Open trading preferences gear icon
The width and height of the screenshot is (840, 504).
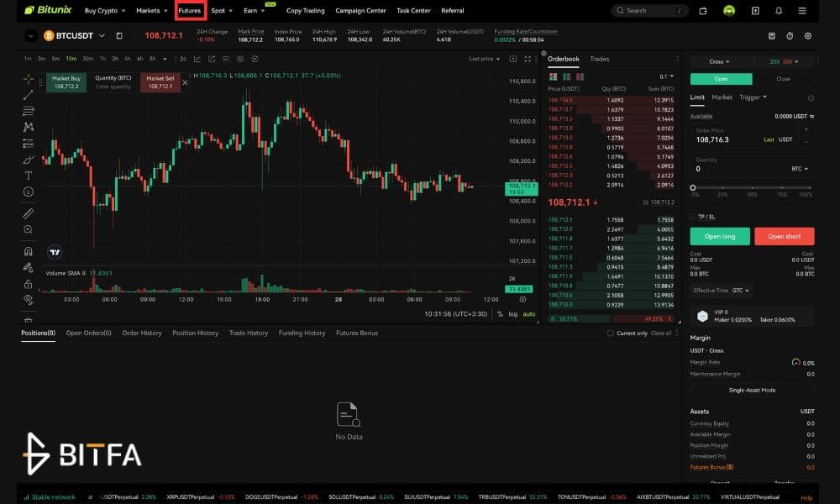pos(808,36)
